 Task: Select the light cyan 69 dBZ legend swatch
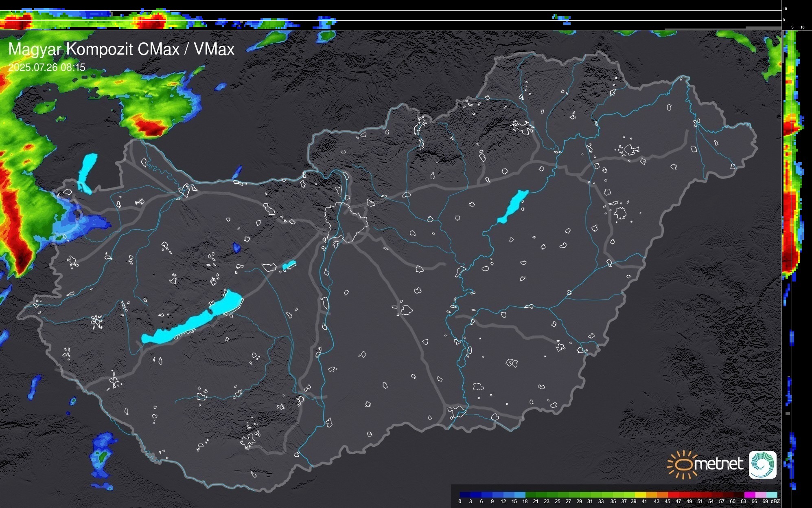tap(772, 495)
